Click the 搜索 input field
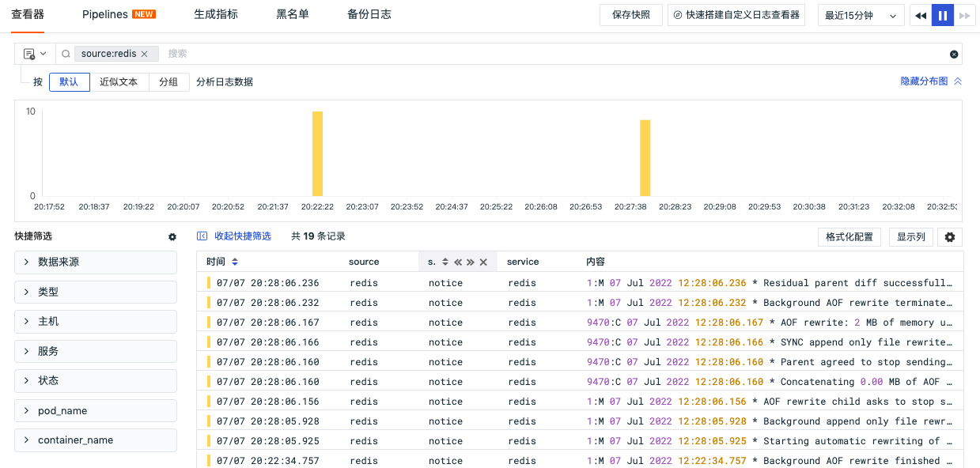 pyautogui.click(x=554, y=54)
